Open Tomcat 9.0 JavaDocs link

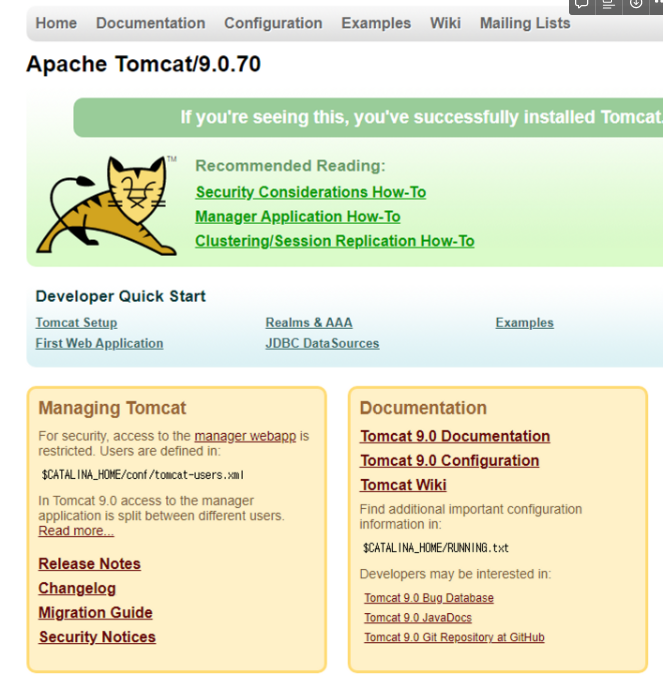[418, 618]
